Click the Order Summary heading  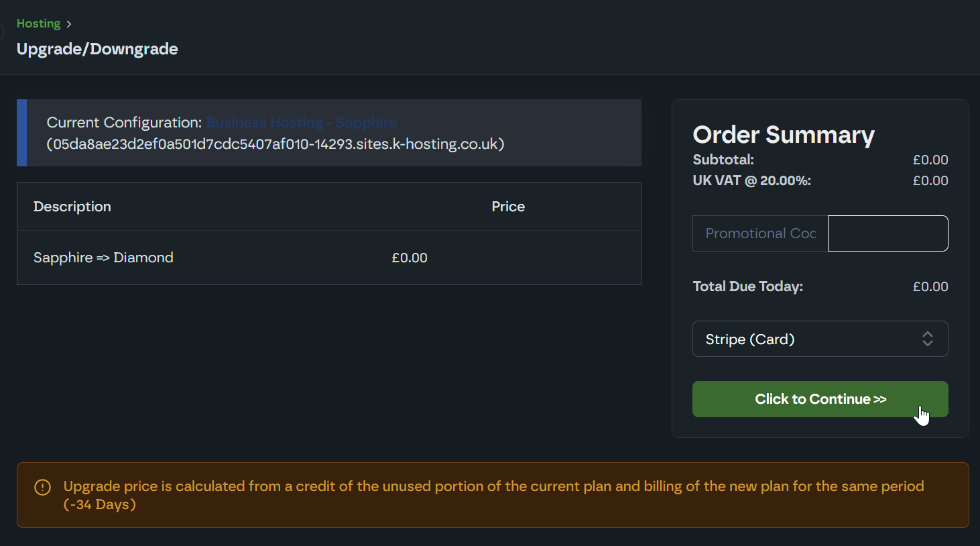pos(783,135)
